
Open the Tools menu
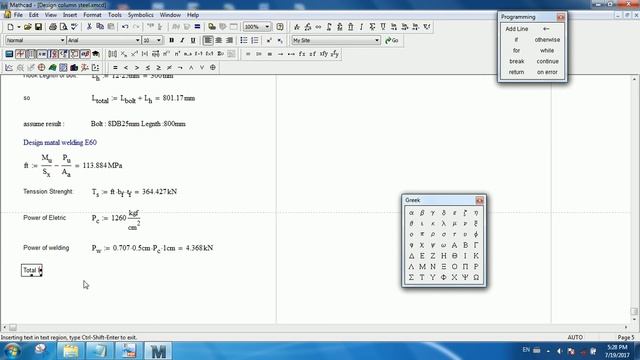coord(115,15)
